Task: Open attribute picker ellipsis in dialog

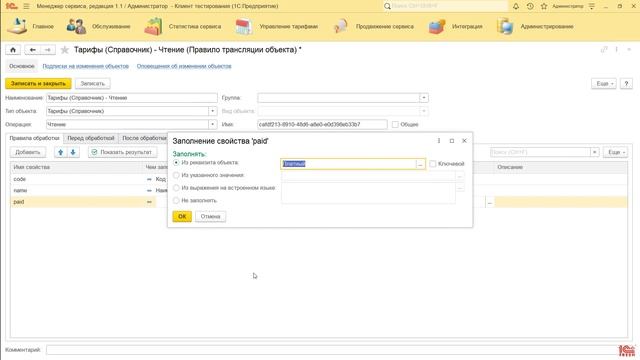Action: tap(420, 164)
